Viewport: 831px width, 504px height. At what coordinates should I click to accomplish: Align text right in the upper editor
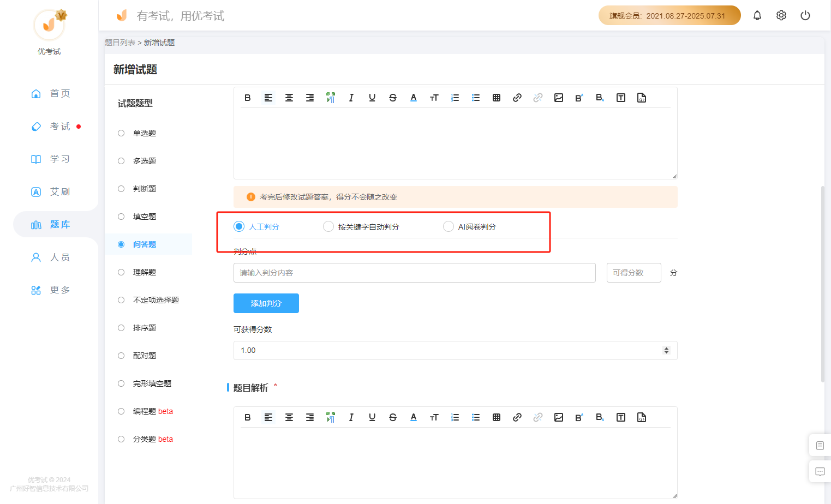[310, 98]
